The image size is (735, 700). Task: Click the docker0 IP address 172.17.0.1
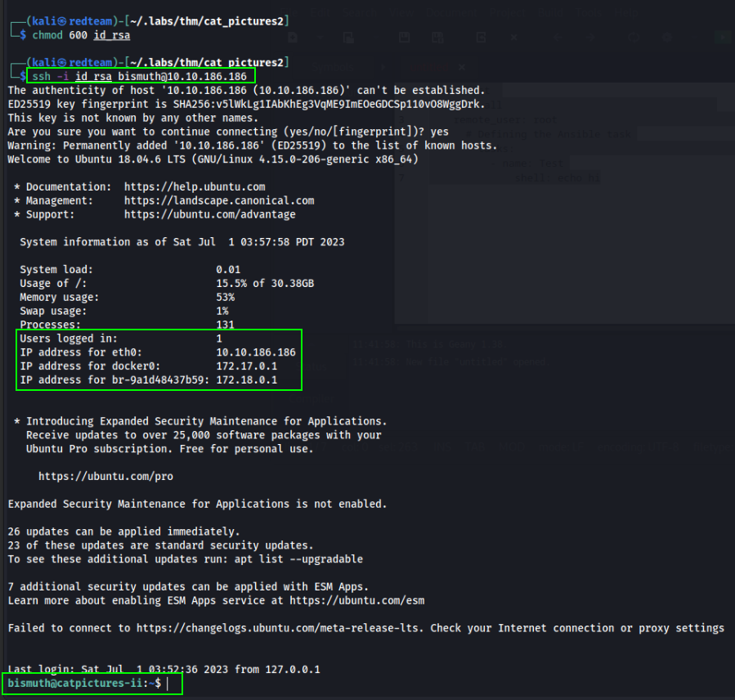click(x=246, y=366)
